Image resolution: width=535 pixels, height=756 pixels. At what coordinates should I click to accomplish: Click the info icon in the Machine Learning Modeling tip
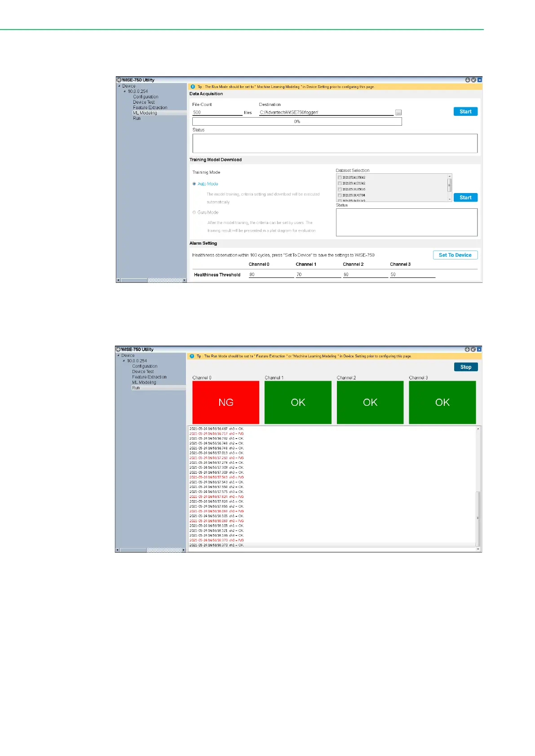click(193, 87)
